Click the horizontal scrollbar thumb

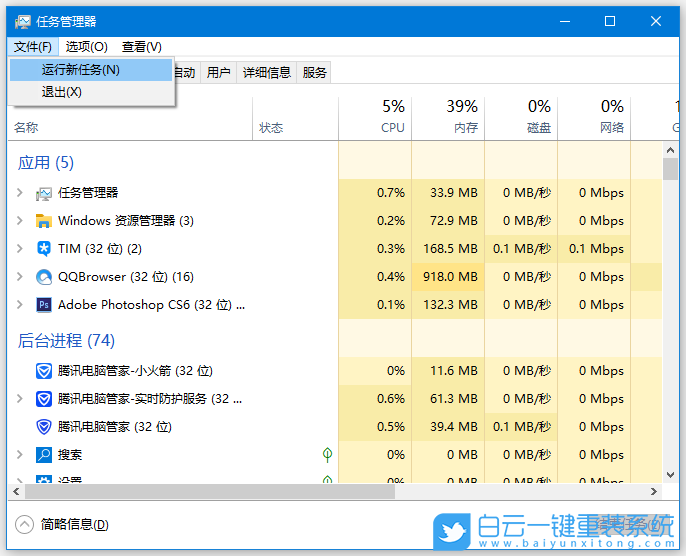(210, 491)
